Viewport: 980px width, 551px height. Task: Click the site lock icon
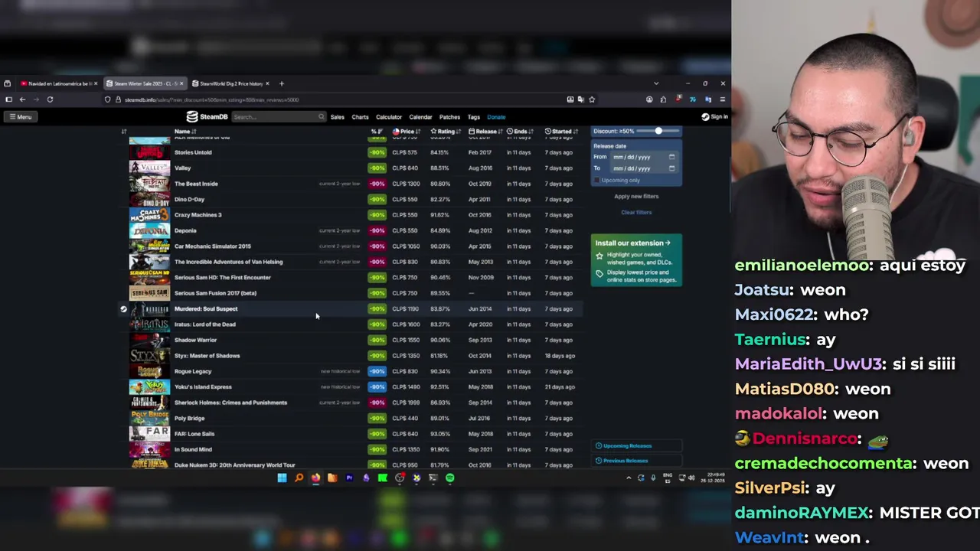point(118,99)
